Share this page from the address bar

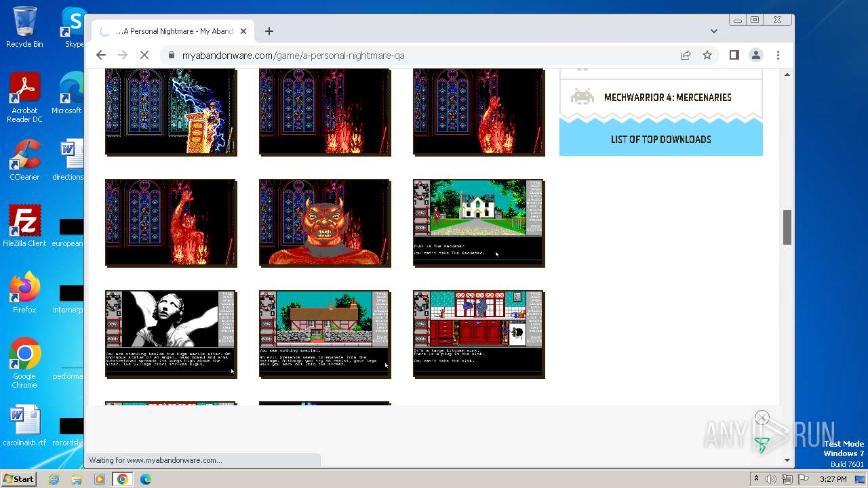click(x=686, y=55)
